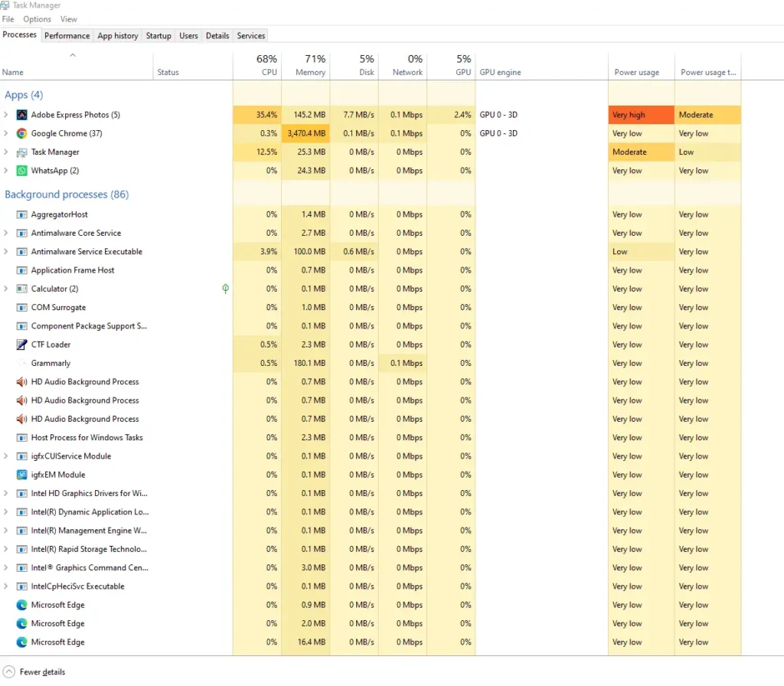Viewport: 784px width, 686px height.
Task: Click the Very high power usage cell
Action: pyautogui.click(x=641, y=115)
